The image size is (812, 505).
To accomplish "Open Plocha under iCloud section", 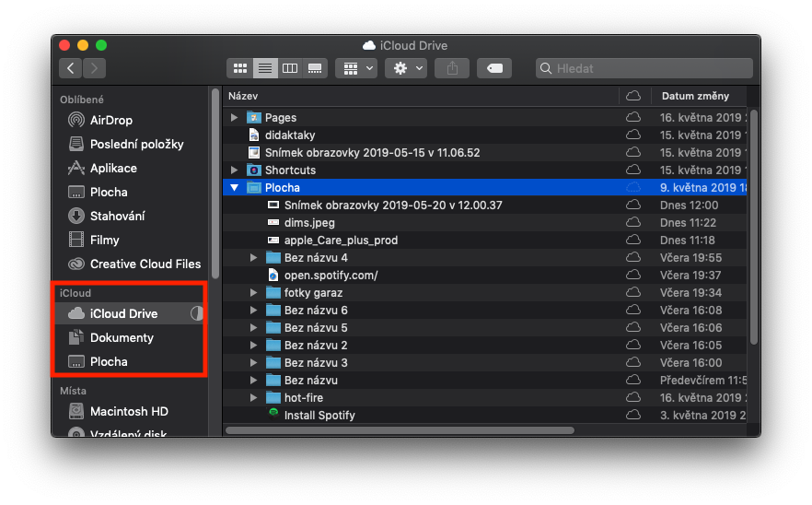I will pyautogui.click(x=98, y=361).
